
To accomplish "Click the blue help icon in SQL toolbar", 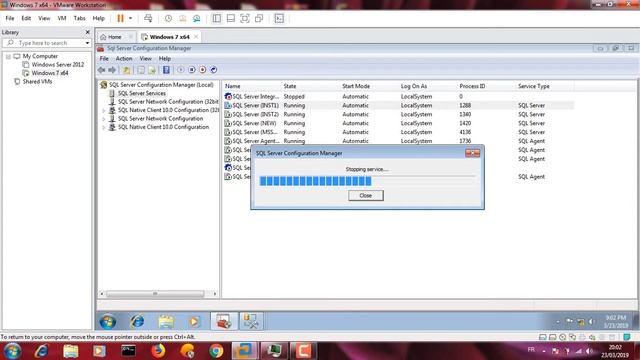I will [x=166, y=70].
